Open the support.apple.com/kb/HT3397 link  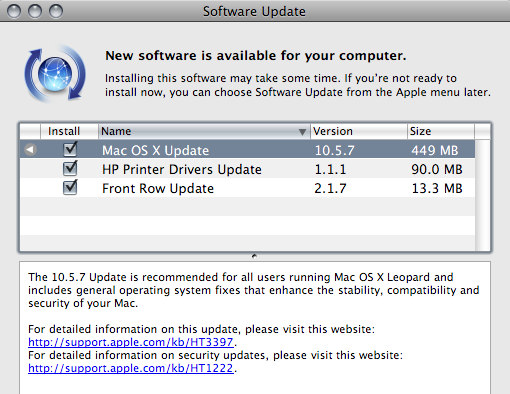(131, 342)
